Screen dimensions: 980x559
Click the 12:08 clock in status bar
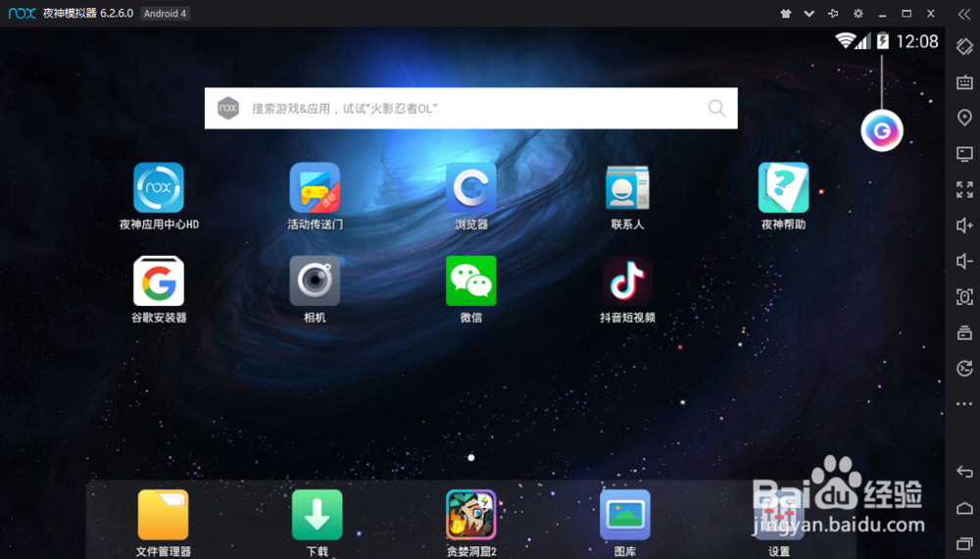pos(917,41)
